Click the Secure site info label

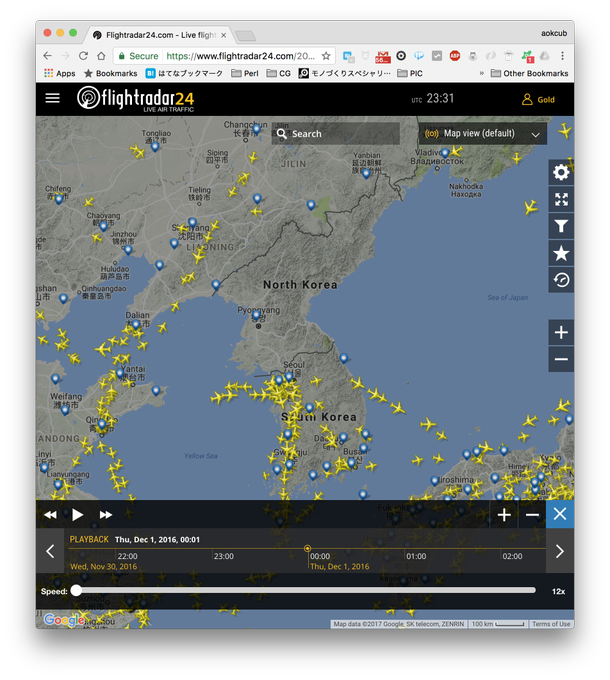point(139,56)
